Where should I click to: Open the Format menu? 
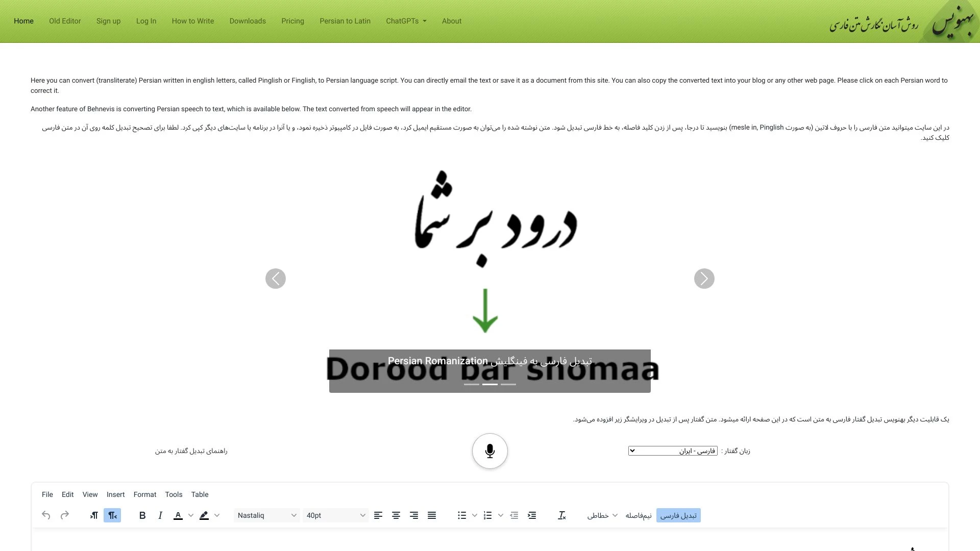pyautogui.click(x=145, y=494)
